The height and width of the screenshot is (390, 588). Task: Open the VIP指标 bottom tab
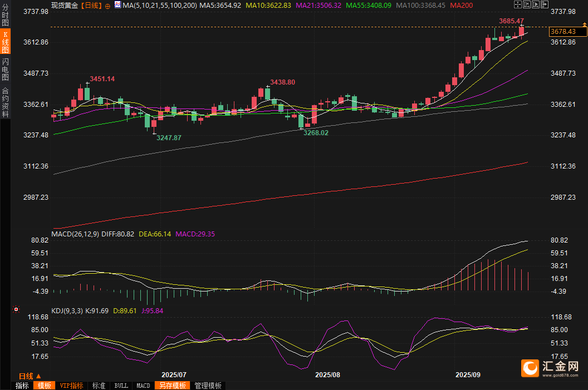(71, 386)
